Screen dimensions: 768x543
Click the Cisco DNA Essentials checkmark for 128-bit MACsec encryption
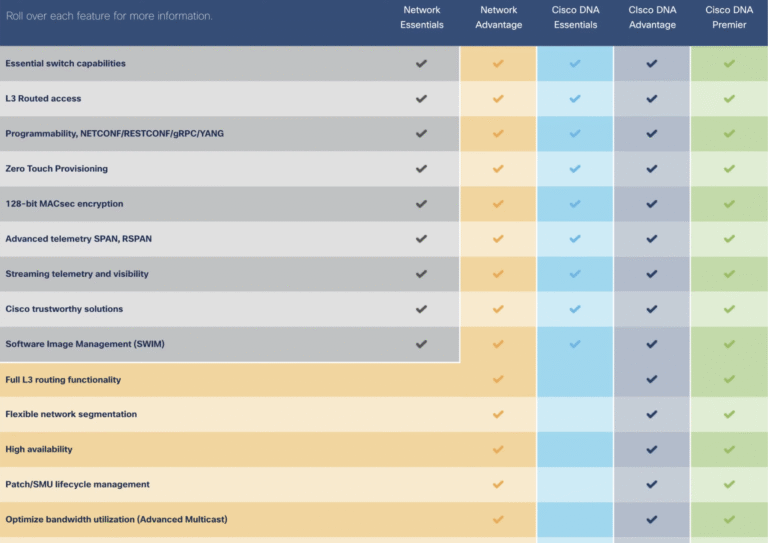tap(575, 204)
